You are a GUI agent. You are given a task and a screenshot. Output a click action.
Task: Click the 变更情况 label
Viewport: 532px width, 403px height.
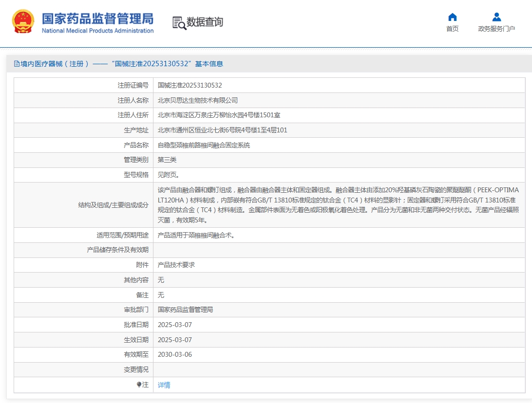click(136, 369)
